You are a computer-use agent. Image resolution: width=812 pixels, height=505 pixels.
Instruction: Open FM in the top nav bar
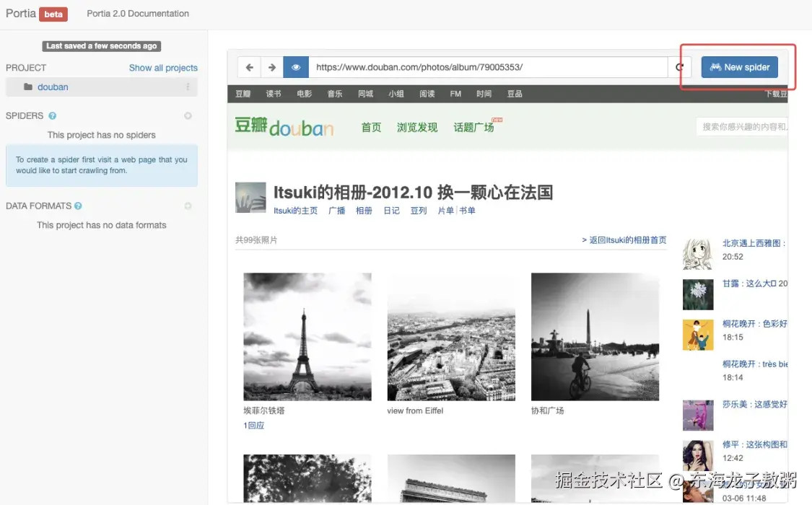click(x=455, y=94)
